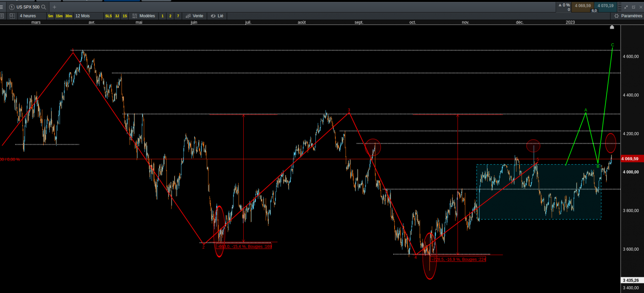644x293 pixels.
Task: Open the list panel icon left of layout grid
Action: click(2, 16)
